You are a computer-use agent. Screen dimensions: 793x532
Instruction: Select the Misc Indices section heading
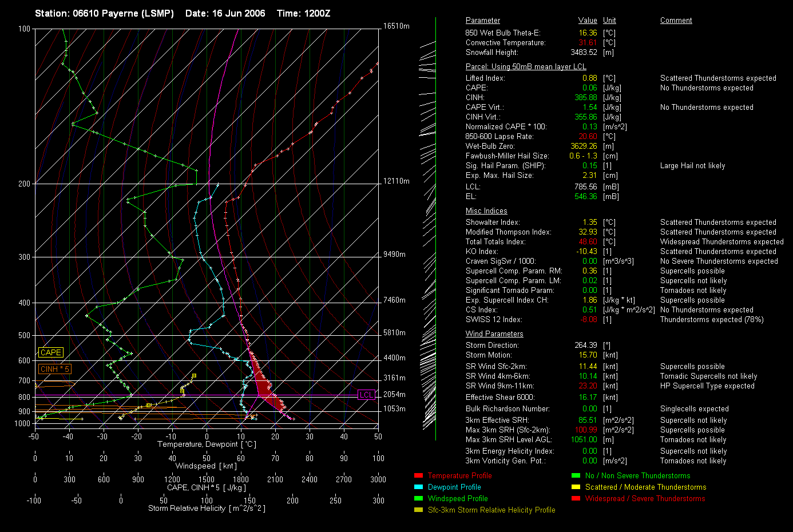(486, 211)
